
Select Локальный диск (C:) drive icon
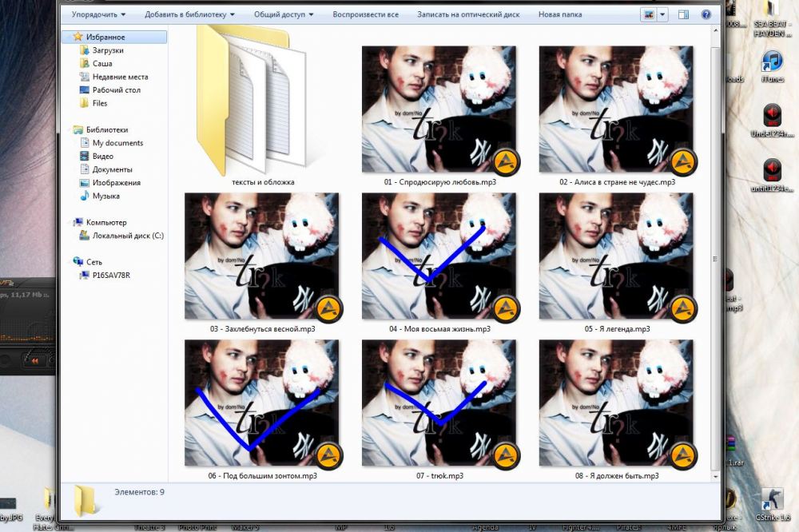[85, 236]
